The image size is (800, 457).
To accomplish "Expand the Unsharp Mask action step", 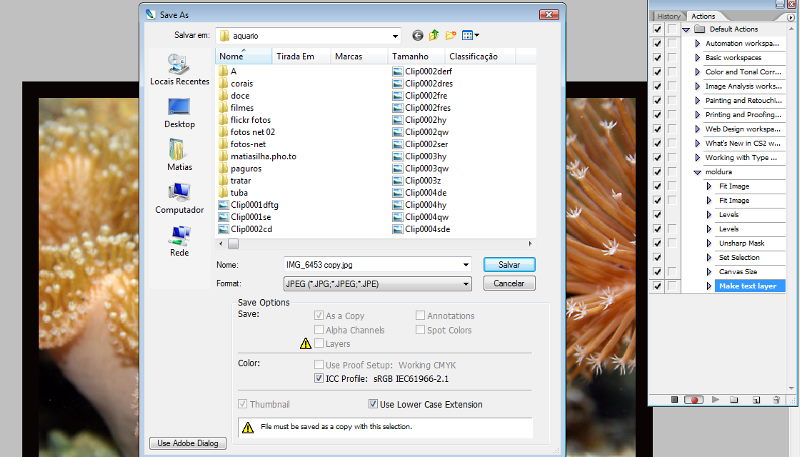I will pos(710,243).
